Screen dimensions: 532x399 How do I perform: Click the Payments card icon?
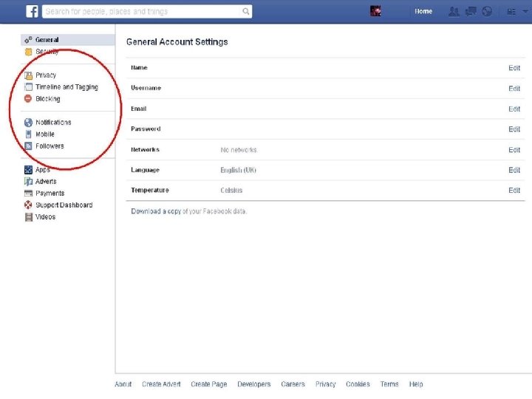click(29, 194)
